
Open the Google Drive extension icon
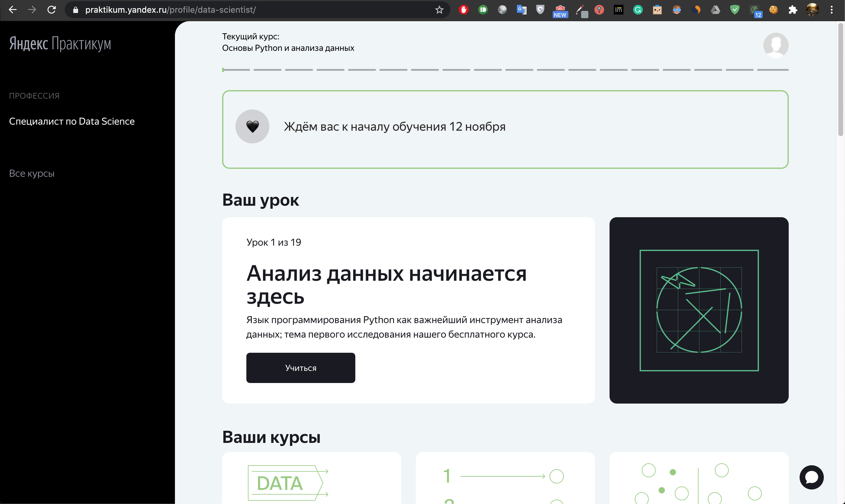715,10
